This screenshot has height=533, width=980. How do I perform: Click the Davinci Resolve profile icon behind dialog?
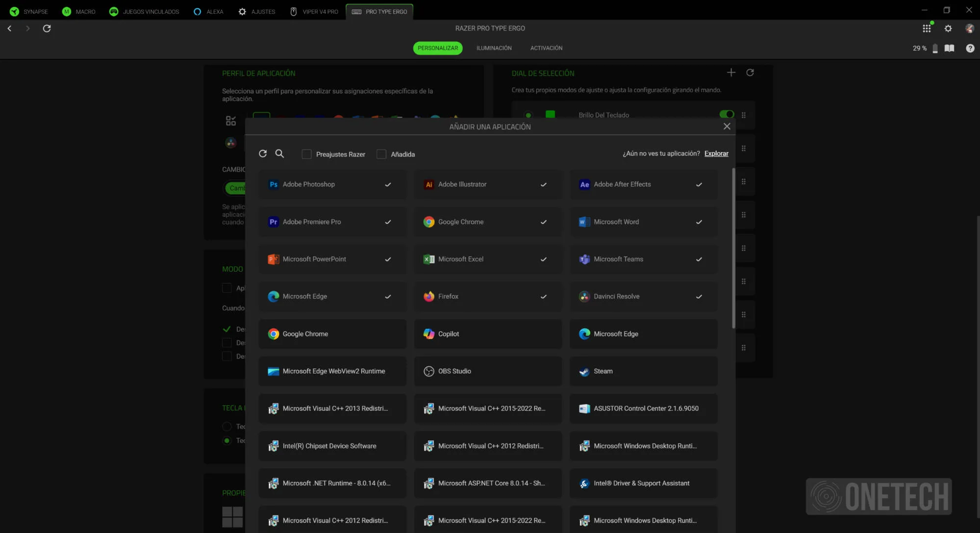click(x=230, y=143)
